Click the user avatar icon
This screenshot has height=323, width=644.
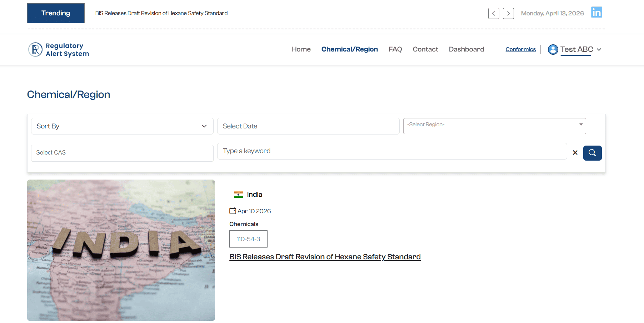(x=553, y=49)
